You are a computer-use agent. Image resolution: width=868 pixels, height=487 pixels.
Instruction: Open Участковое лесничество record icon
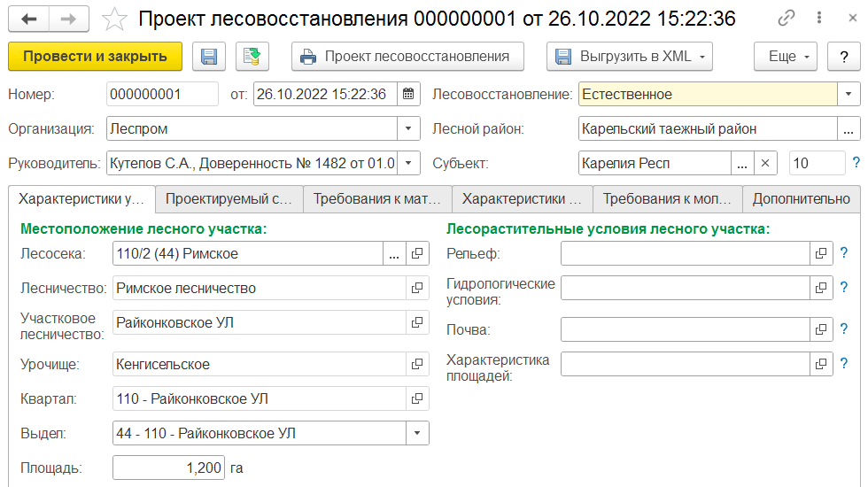pos(417,322)
